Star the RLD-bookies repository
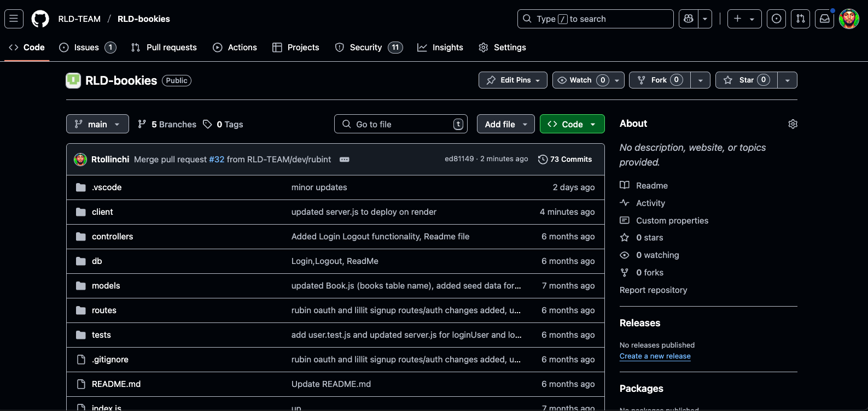This screenshot has height=411, width=868. click(747, 80)
